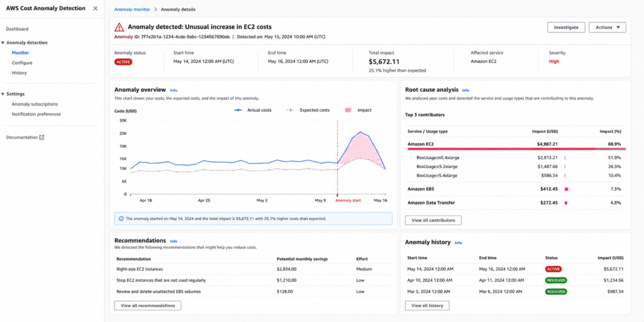Click RESOLVED badge for Mar 5 anomaly
The image size is (644, 322).
coord(556,292)
